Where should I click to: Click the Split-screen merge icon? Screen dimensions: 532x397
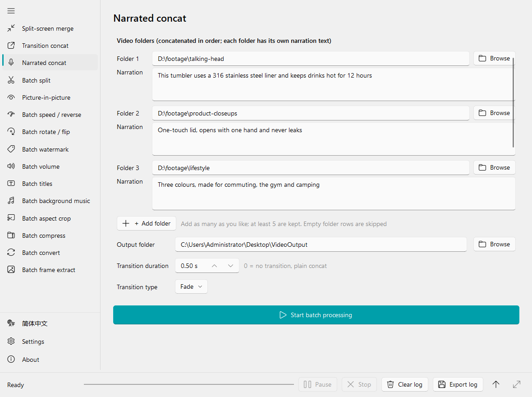[x=11, y=28]
